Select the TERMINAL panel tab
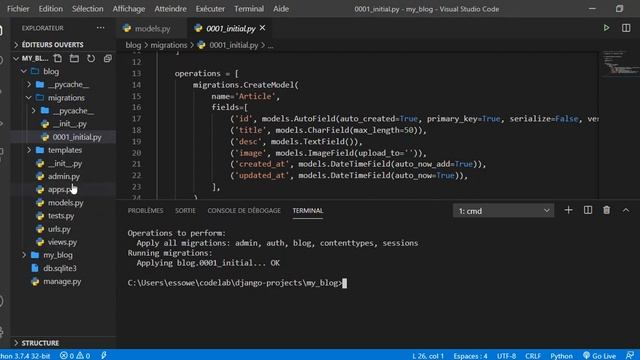 [x=308, y=211]
